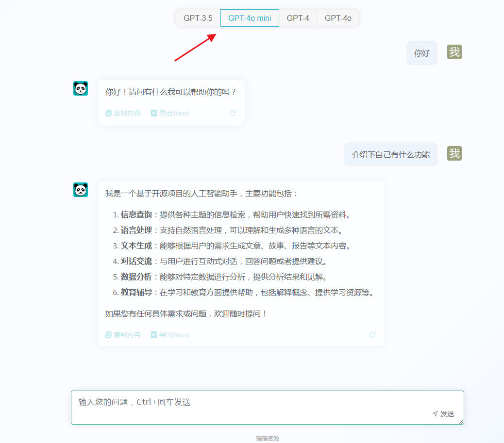Click the input box resize handle
Screen dimensions: 504x443
(462, 422)
